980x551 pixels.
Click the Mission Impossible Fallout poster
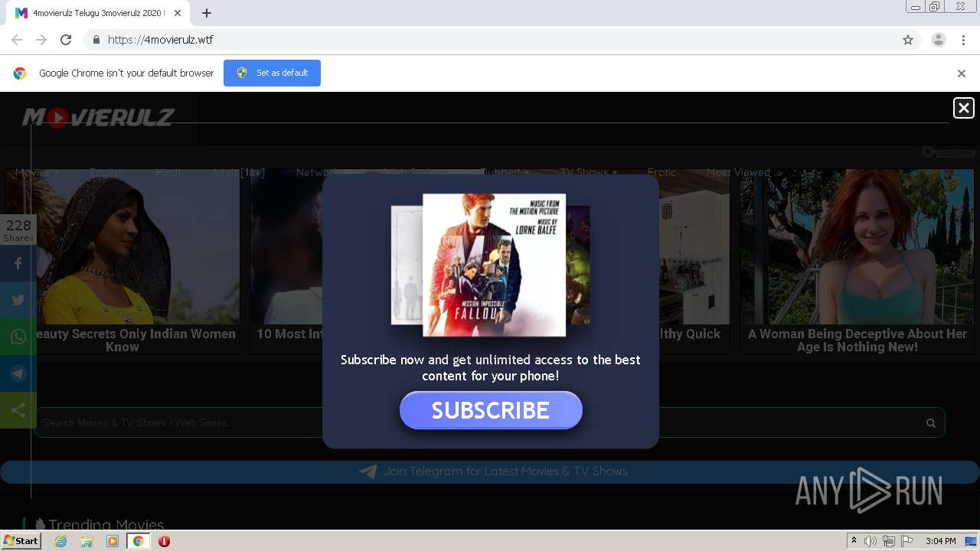(x=494, y=265)
